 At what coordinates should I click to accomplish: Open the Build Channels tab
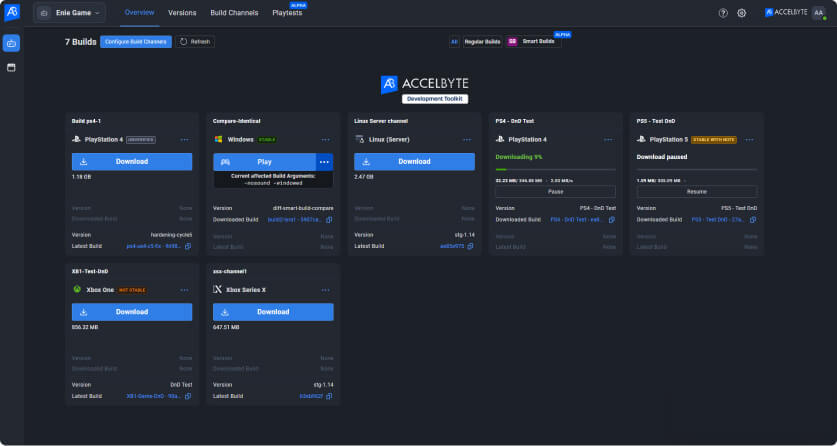[x=234, y=13]
